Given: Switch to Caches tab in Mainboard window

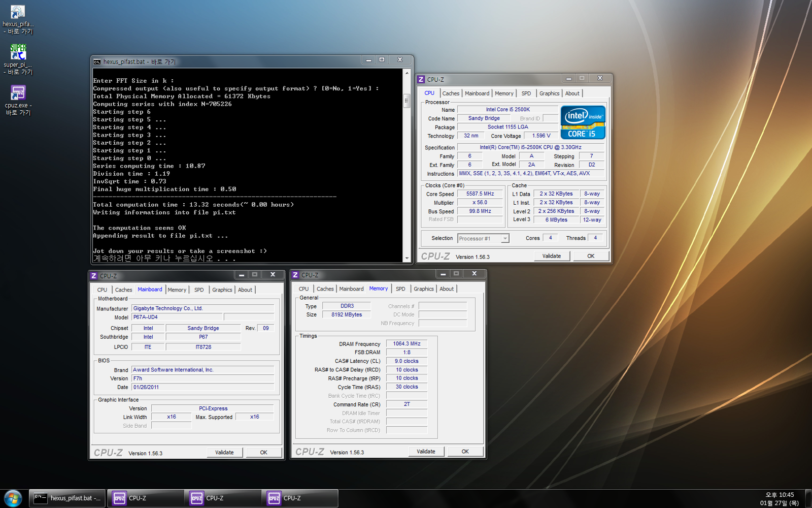Looking at the screenshot, I should pyautogui.click(x=123, y=290).
